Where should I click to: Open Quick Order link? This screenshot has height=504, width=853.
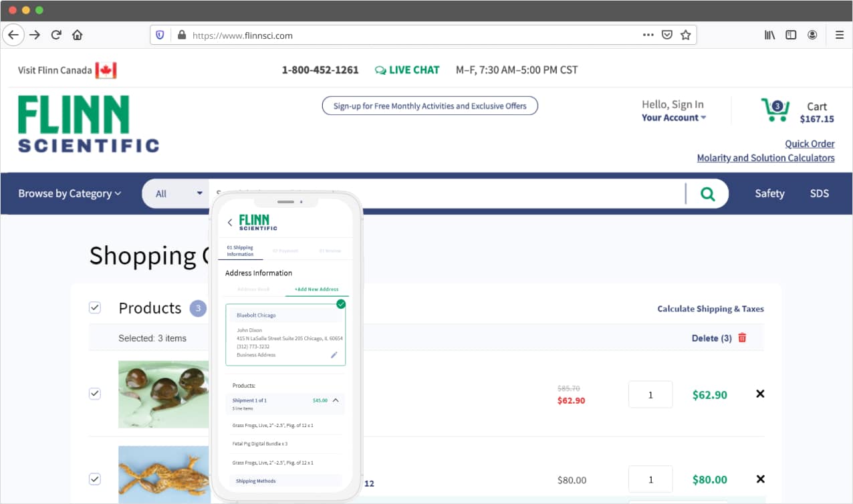point(810,144)
